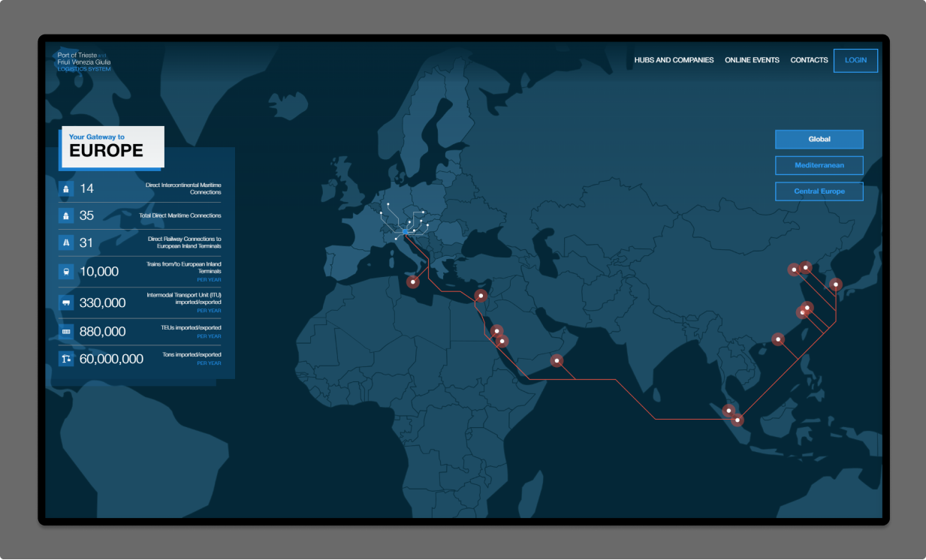This screenshot has height=560, width=926.
Task: Click the ship icon beside 14
Action: [x=66, y=188]
